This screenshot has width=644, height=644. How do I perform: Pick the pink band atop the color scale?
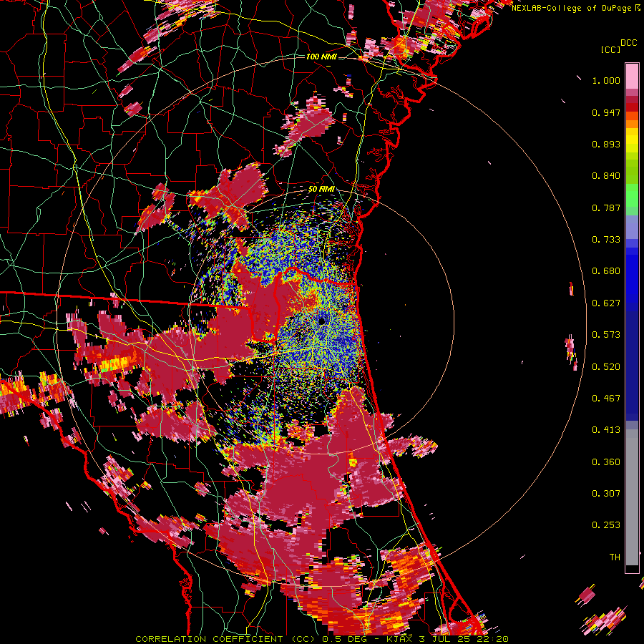(x=632, y=77)
